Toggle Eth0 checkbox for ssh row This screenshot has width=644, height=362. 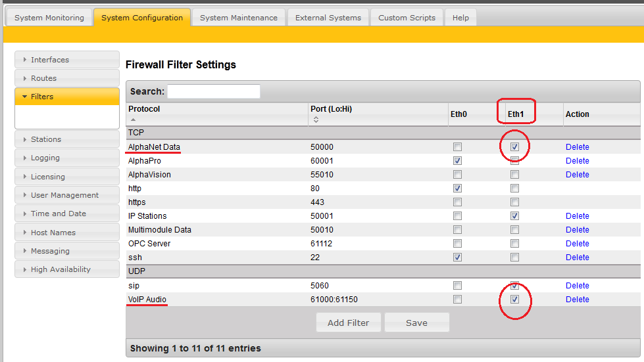457,258
